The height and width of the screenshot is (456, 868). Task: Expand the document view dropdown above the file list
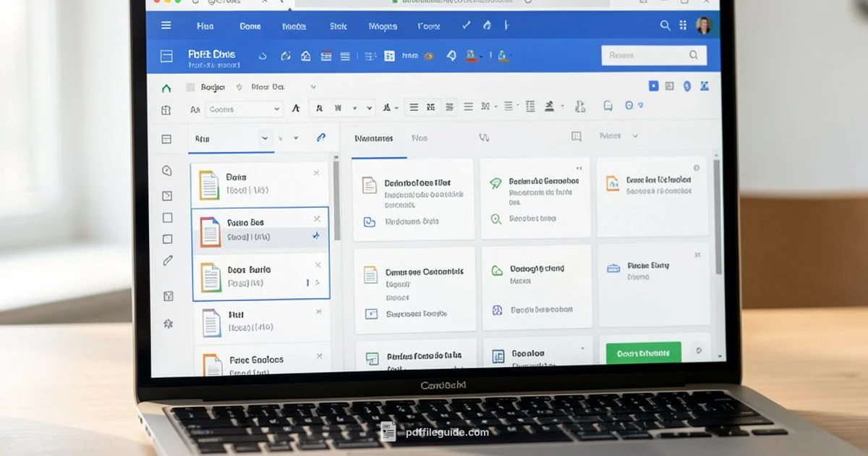(264, 138)
